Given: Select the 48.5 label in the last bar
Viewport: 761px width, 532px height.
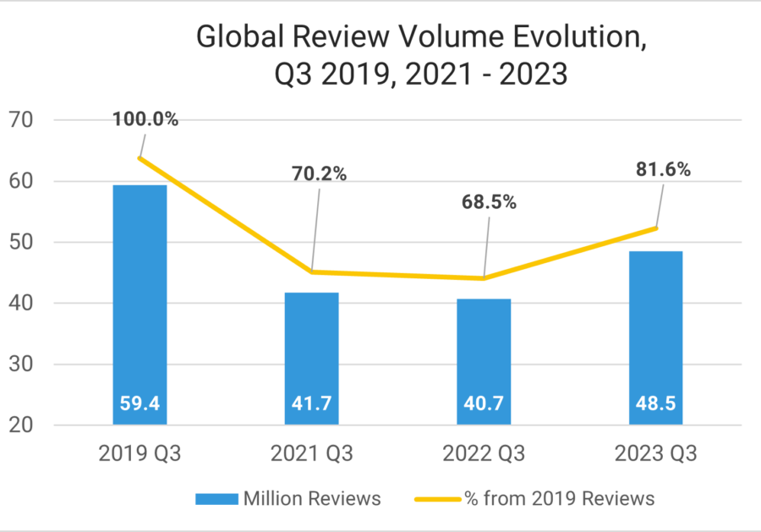Looking at the screenshot, I should [x=655, y=403].
